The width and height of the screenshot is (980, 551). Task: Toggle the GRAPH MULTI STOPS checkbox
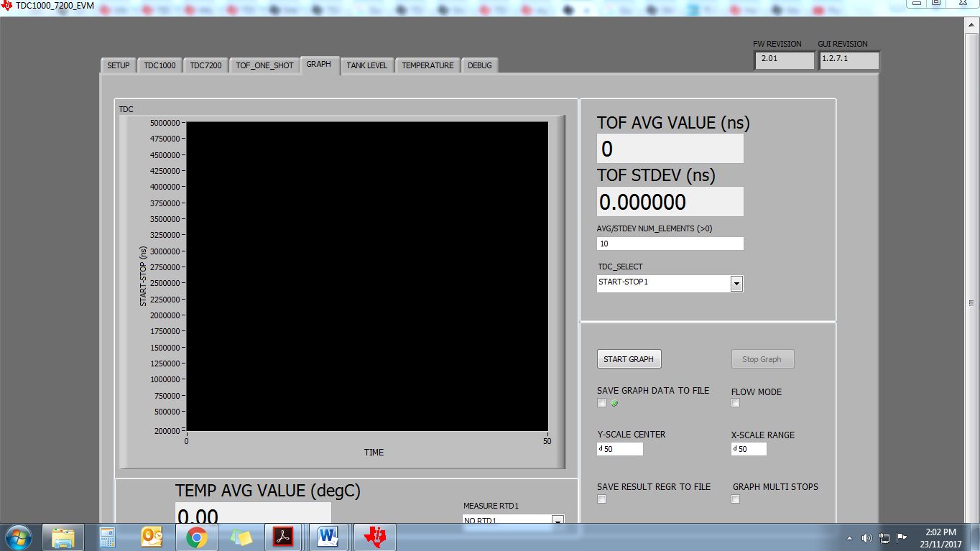click(736, 499)
